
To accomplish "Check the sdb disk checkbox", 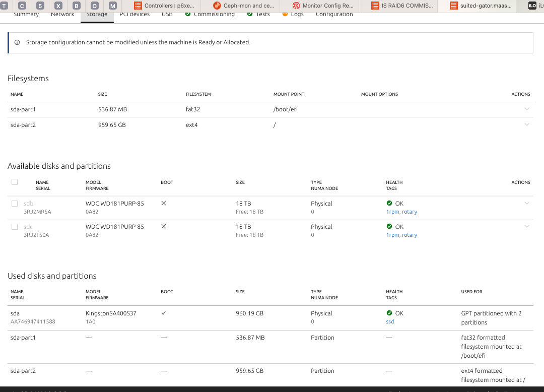I will point(15,204).
